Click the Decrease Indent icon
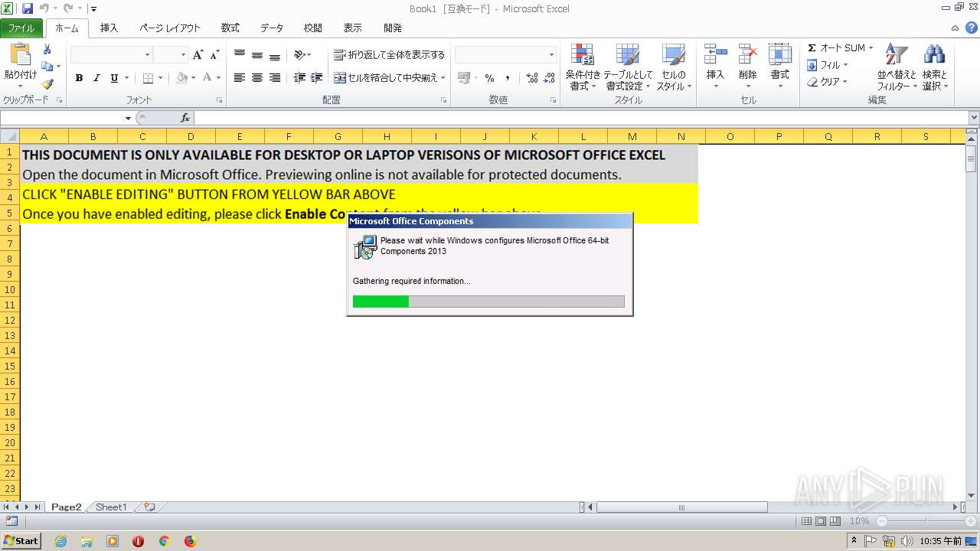Viewport: 980px width, 551px height. (x=299, y=78)
